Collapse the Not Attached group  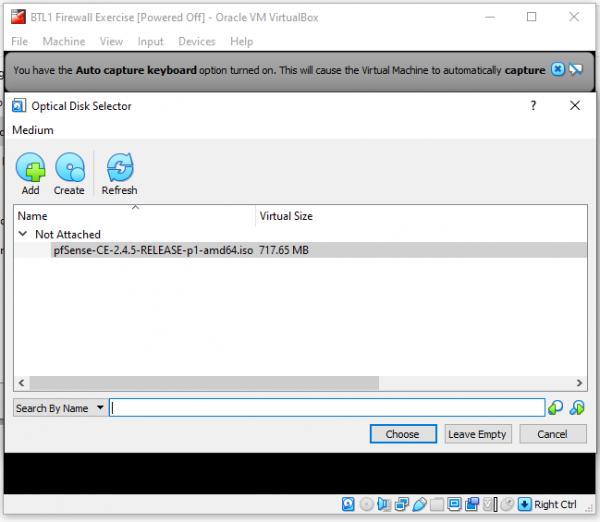23,234
